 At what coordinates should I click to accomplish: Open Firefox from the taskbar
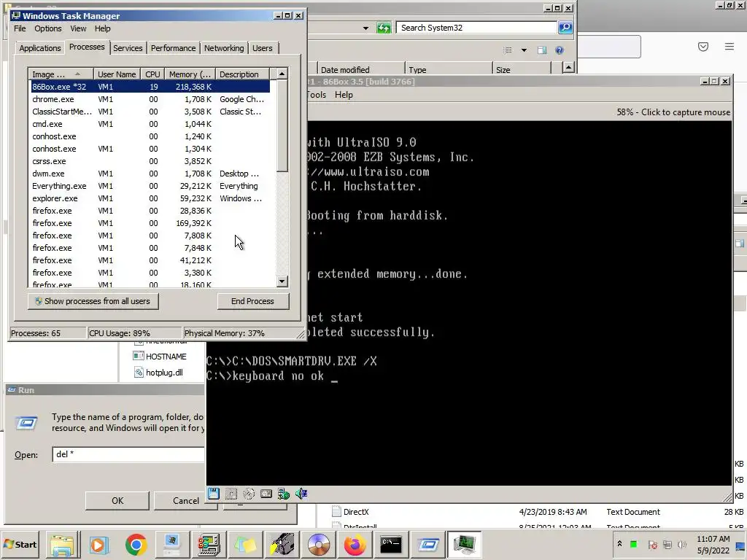tap(355, 544)
